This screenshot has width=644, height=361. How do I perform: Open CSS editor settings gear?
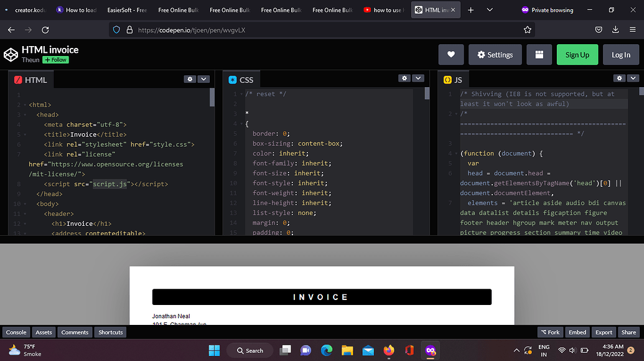(404, 78)
